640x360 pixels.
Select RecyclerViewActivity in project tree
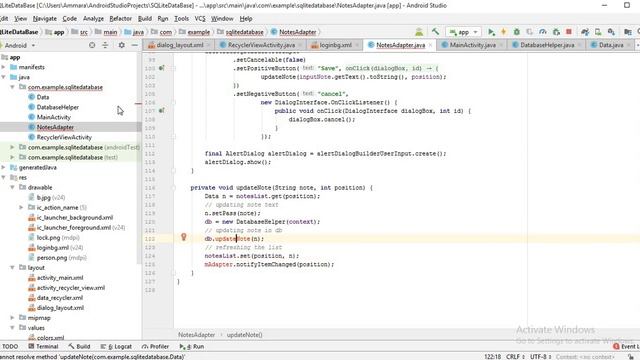(64, 137)
